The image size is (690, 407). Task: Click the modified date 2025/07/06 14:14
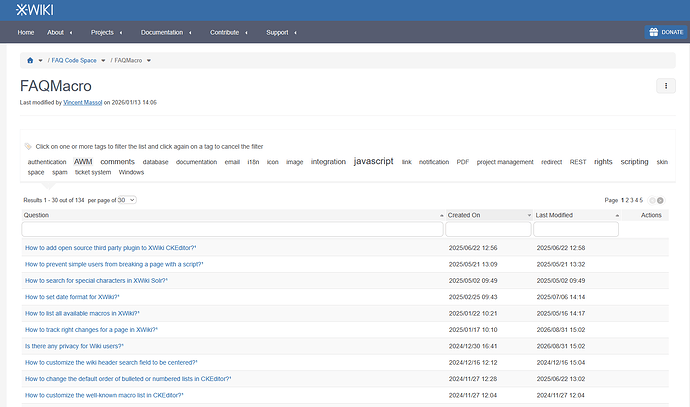pos(561,297)
